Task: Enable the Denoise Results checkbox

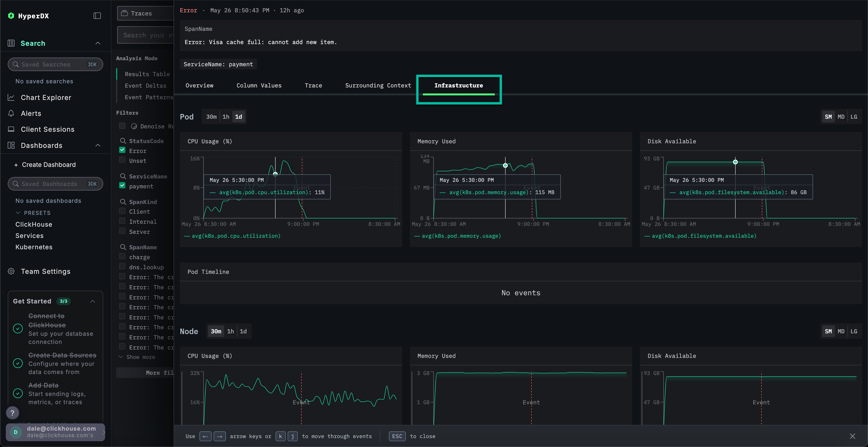Action: tap(122, 126)
